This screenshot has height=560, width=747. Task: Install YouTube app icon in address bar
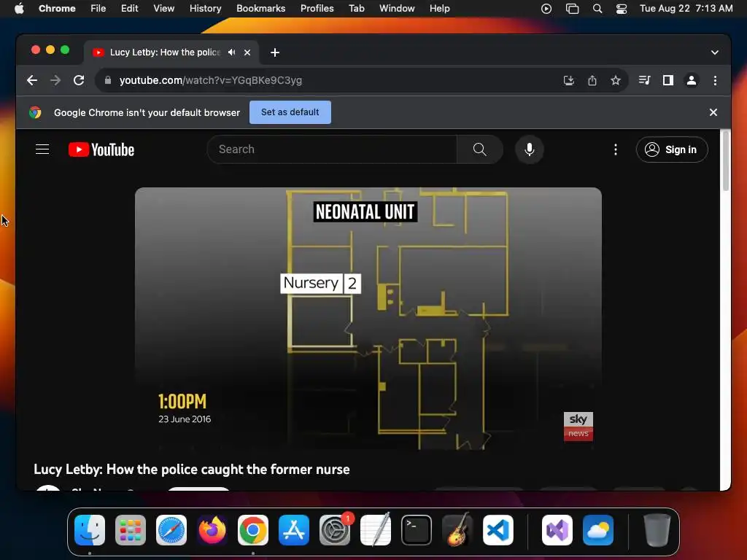[569, 80]
